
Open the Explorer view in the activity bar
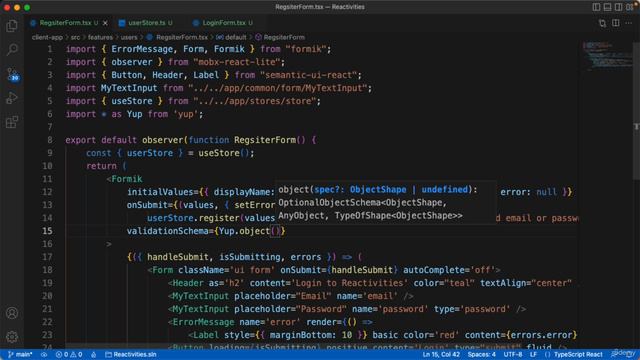tap(12, 26)
